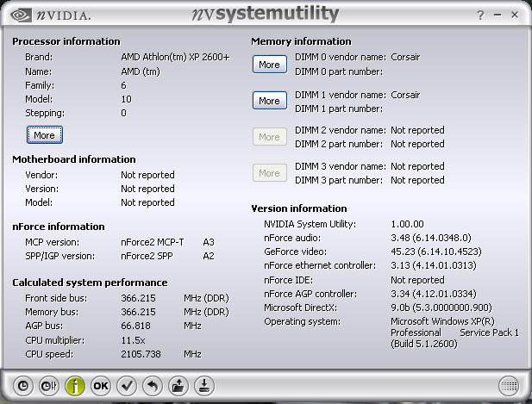
Task: Click the '(Build 5.1.2600)' text
Action: (424, 344)
